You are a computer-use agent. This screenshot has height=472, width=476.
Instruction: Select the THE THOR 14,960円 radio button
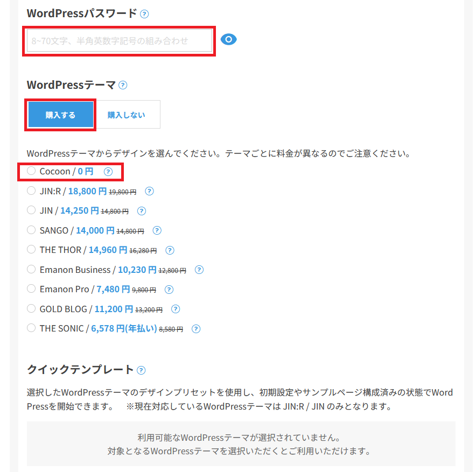[x=31, y=249]
